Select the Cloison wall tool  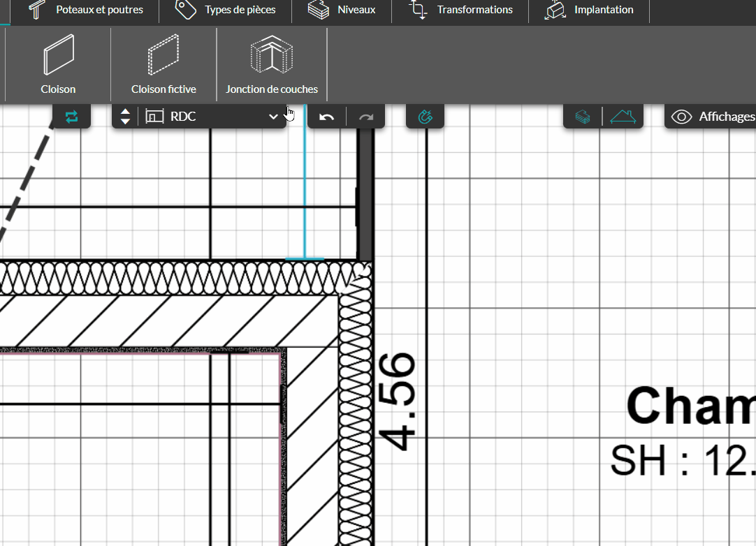(58, 65)
